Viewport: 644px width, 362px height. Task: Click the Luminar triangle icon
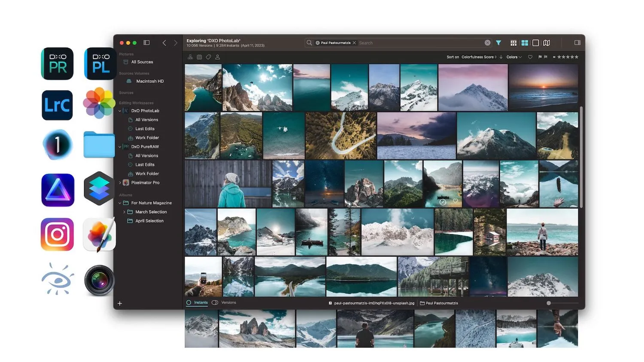tap(58, 190)
